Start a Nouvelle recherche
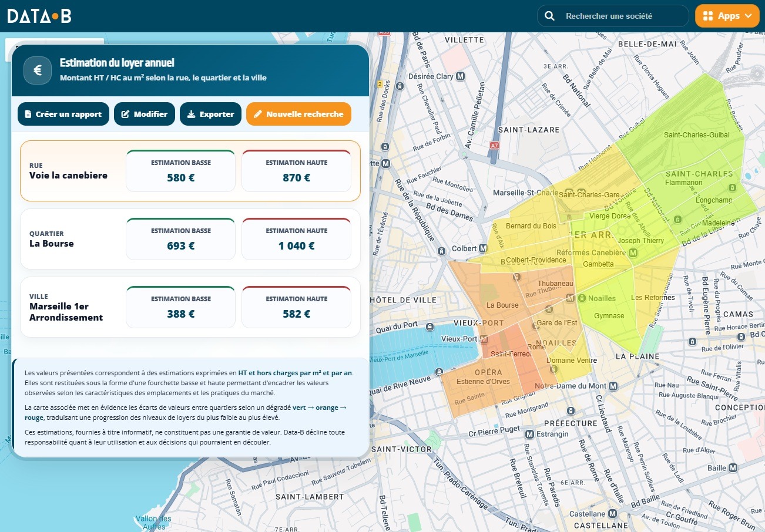This screenshot has width=765, height=532. click(298, 114)
